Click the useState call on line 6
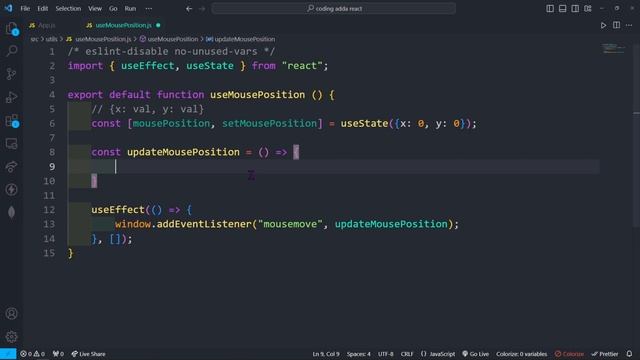This screenshot has width=640, height=360. 364,123
